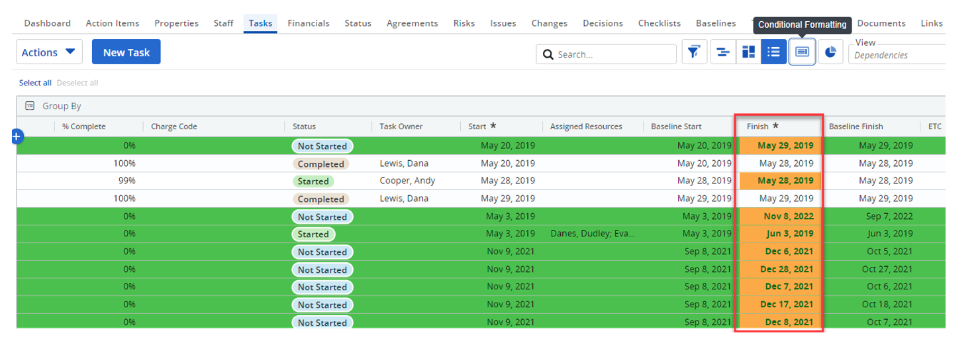Open the Decisions tab
This screenshot has width=980, height=343.
tap(603, 23)
